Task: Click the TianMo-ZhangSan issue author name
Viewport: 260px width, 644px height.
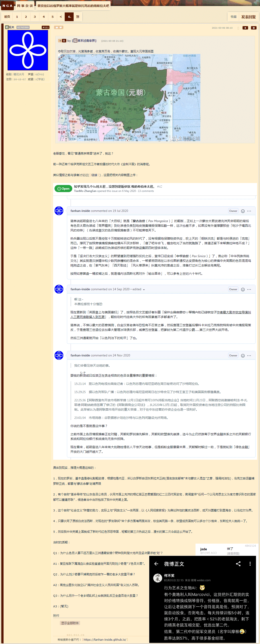Action: [x=85, y=191]
